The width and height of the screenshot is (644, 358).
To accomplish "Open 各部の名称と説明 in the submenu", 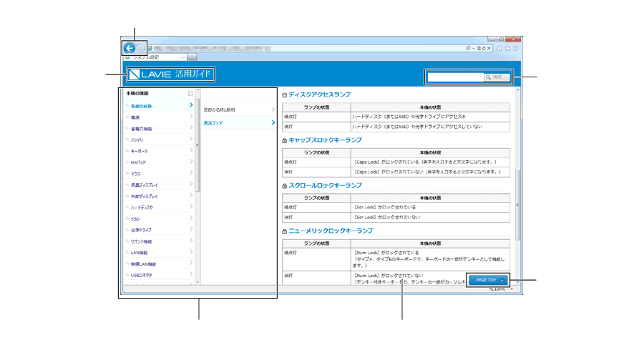I will point(220,110).
